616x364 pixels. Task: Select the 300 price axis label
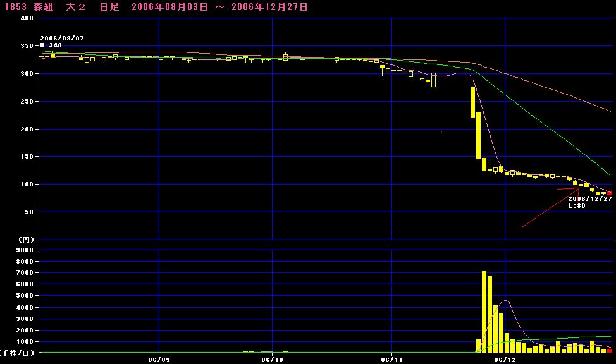[27, 74]
